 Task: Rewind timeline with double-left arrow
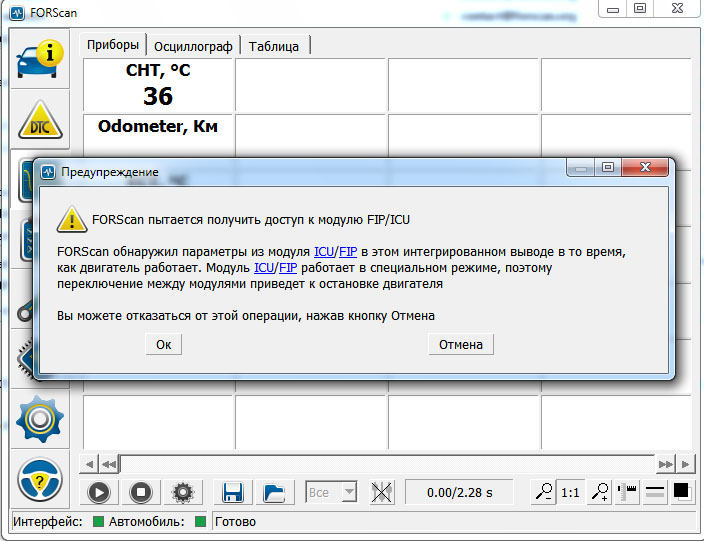coord(109,464)
